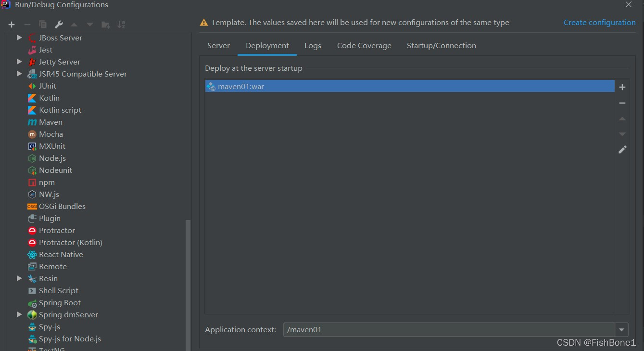The image size is (644, 351).
Task: Move configuration up in the left toolbar
Action: (74, 25)
